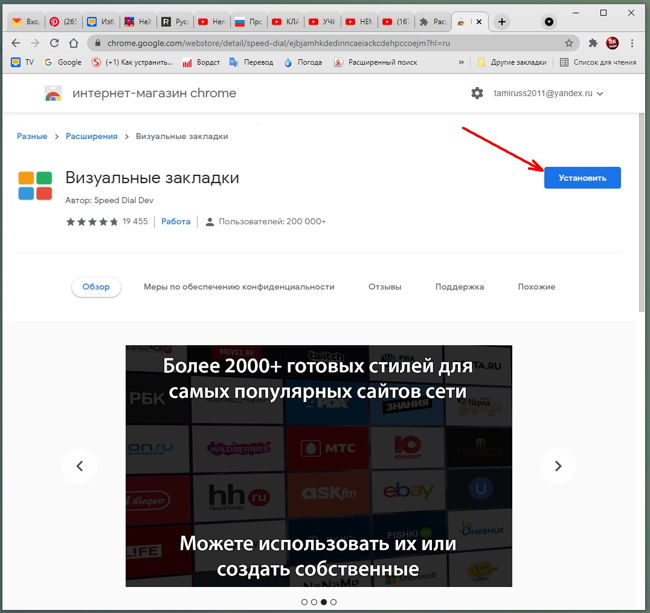Image resolution: width=650 pixels, height=613 pixels.
Task: Switch to the Russian flag Прс tab
Action: click(248, 22)
